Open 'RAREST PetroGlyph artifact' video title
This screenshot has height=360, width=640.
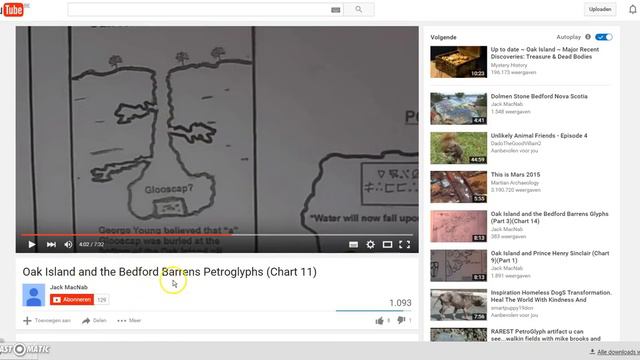[545, 335]
